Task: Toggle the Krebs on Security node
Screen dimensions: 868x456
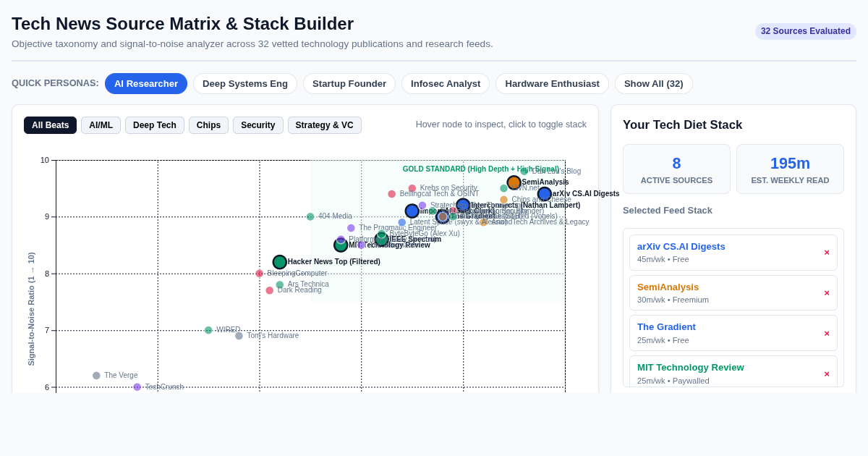Action: pyautogui.click(x=412, y=188)
